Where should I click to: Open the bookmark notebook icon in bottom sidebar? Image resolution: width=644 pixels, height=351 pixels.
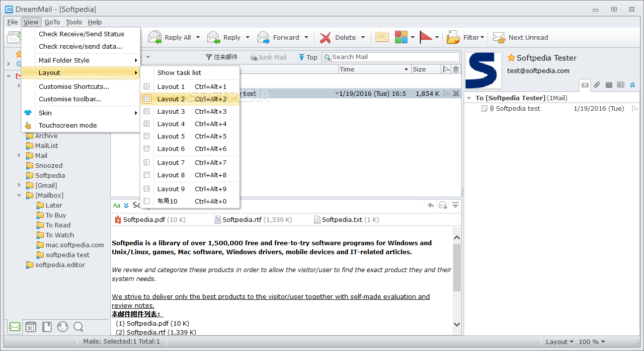47,327
